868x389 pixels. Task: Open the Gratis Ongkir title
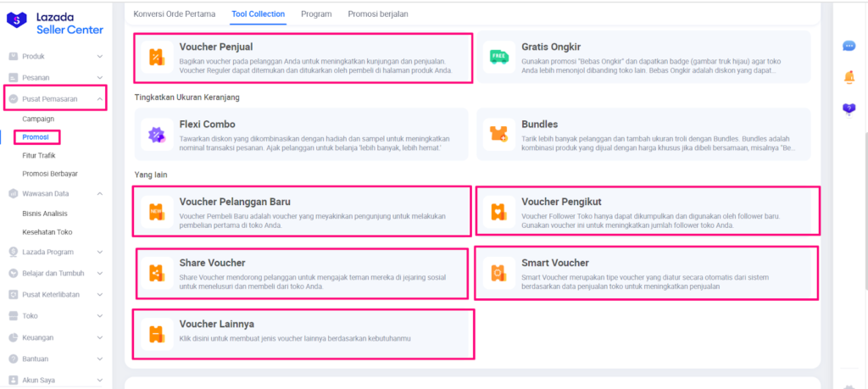(x=551, y=47)
